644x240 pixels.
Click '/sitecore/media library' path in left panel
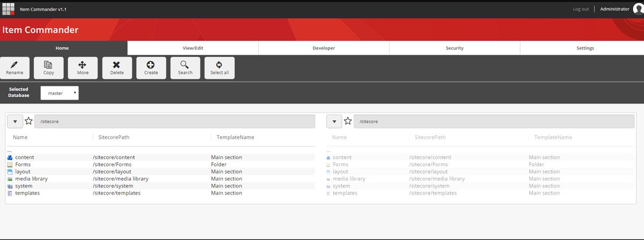[120, 179]
